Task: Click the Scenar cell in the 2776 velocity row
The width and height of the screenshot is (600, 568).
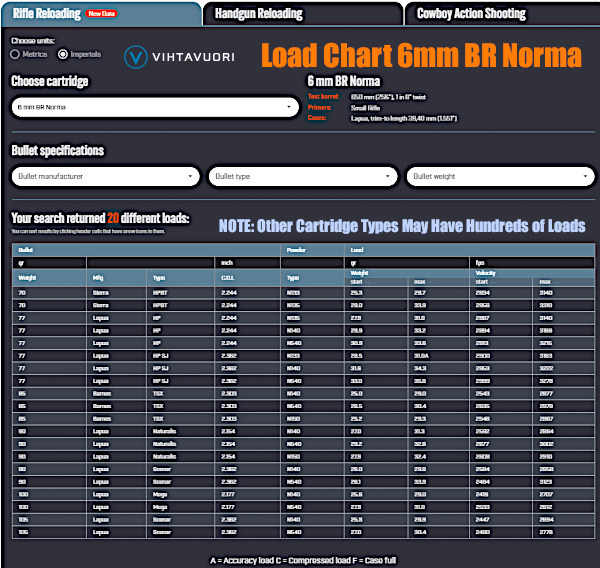Action: (181, 532)
